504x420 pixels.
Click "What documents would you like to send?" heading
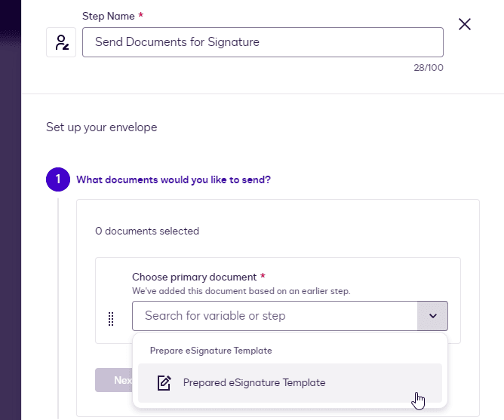coord(174,180)
